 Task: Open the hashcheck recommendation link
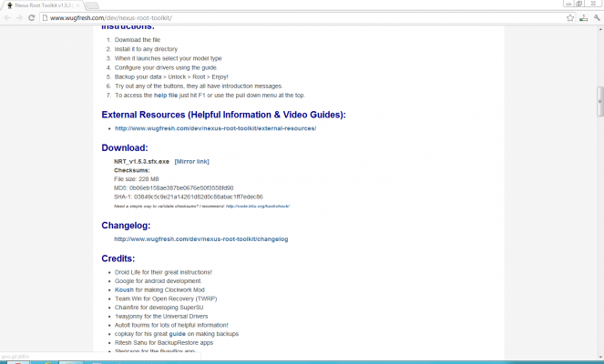pyautogui.click(x=258, y=207)
